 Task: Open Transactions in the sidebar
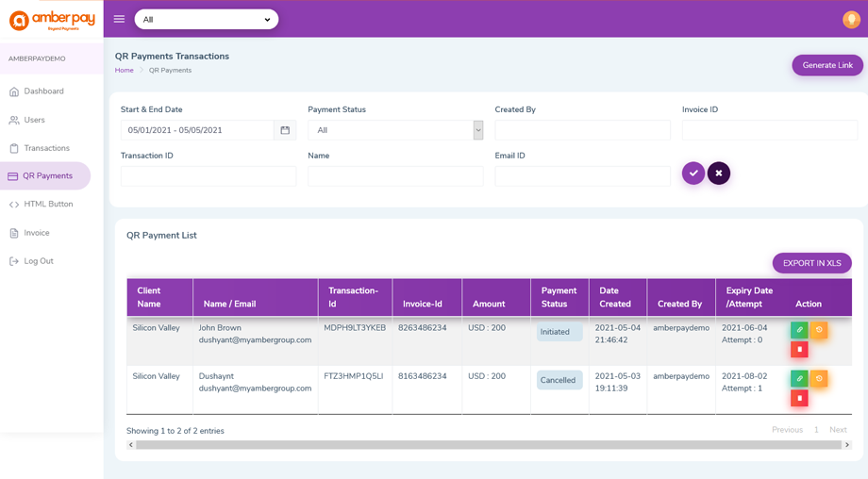(46, 148)
